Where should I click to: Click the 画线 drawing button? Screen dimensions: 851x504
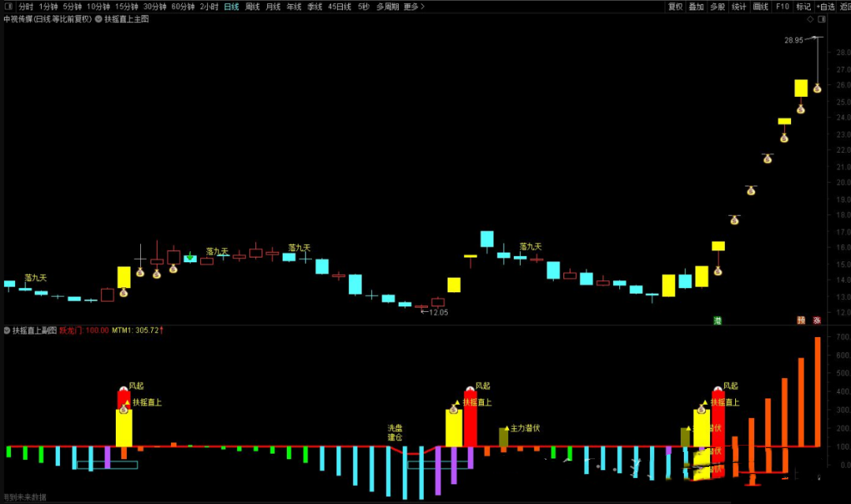coord(760,6)
